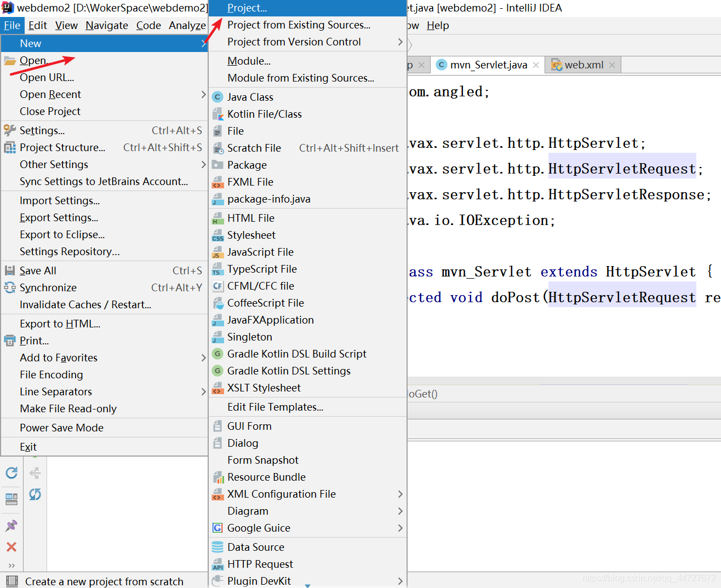721x588 pixels.
Task: Click the HTML File icon
Action: click(x=218, y=218)
